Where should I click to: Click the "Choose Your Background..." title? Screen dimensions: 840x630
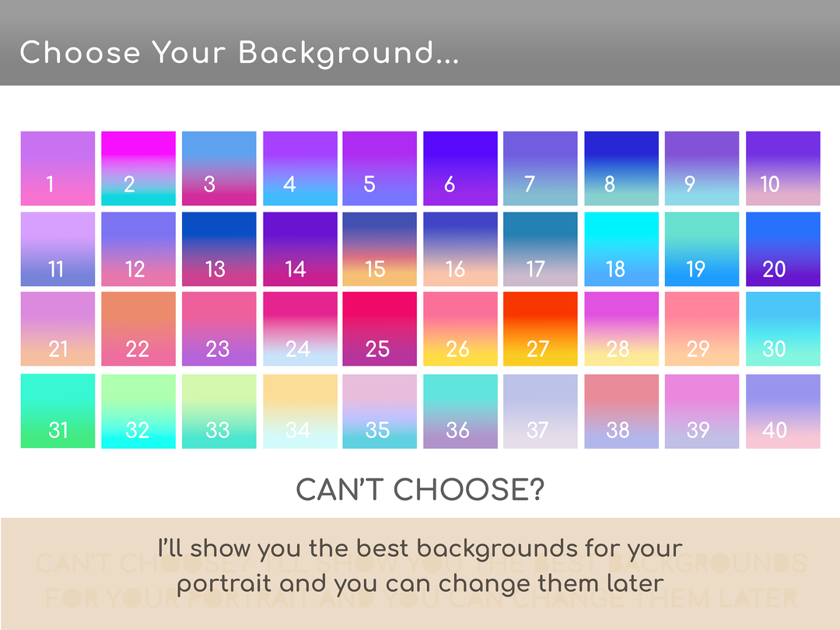pos(239,53)
